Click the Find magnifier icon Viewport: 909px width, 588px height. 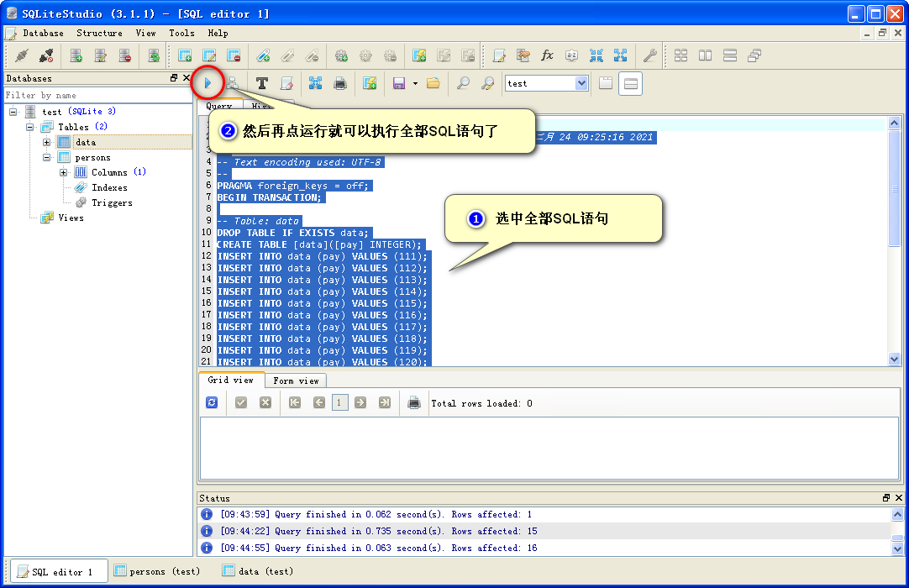pos(463,83)
